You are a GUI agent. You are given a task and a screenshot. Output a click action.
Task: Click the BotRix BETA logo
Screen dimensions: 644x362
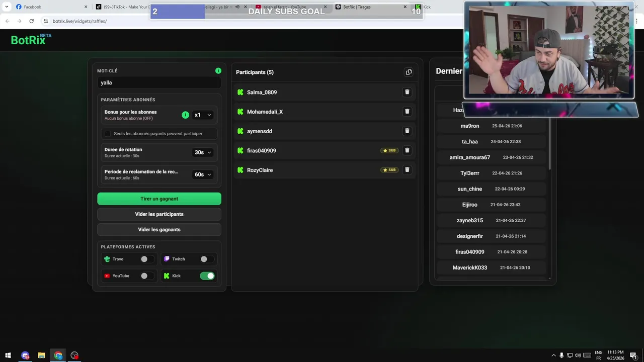point(31,40)
